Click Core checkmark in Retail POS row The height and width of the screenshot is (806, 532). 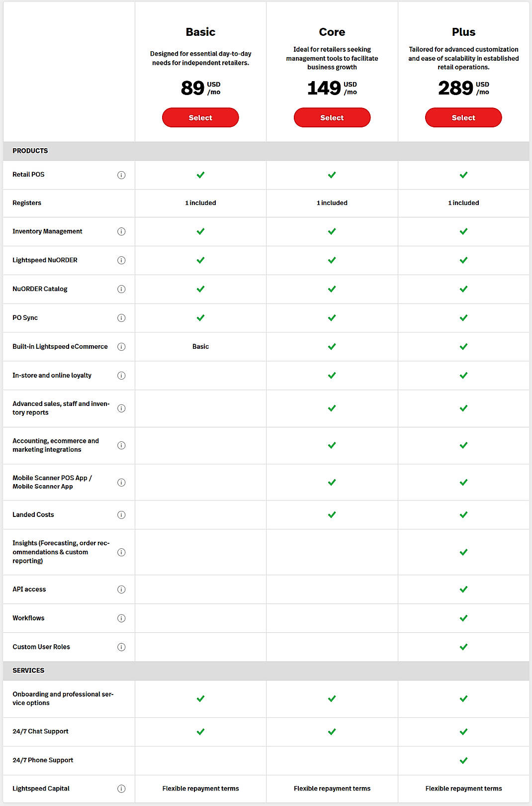tap(332, 175)
